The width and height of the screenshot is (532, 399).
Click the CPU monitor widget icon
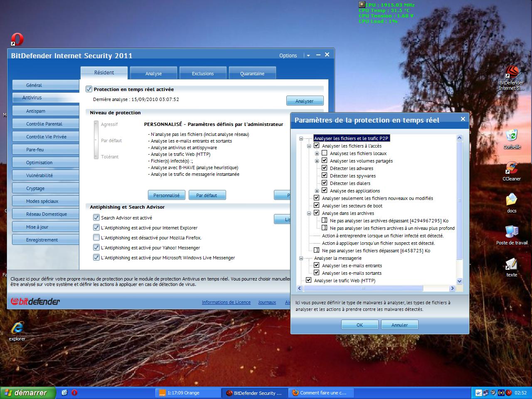tap(362, 5)
